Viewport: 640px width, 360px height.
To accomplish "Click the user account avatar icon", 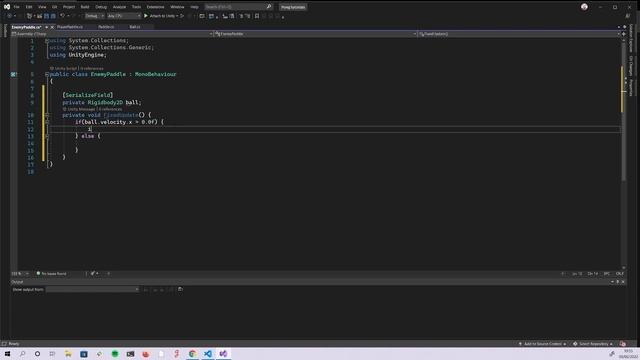I will pyautogui.click(x=584, y=7).
